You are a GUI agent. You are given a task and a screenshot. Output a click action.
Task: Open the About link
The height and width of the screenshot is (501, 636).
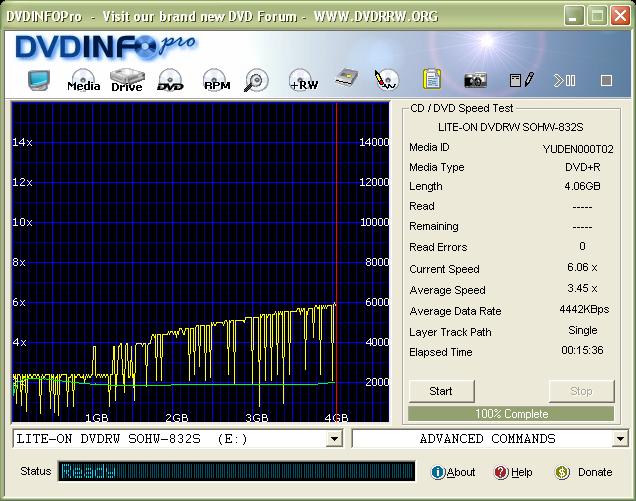pos(461,472)
